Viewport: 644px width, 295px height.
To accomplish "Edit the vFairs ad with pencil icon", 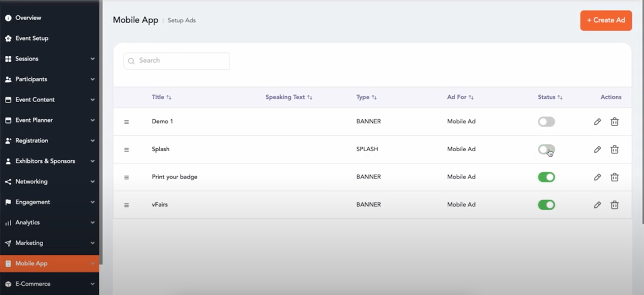I will tap(597, 205).
